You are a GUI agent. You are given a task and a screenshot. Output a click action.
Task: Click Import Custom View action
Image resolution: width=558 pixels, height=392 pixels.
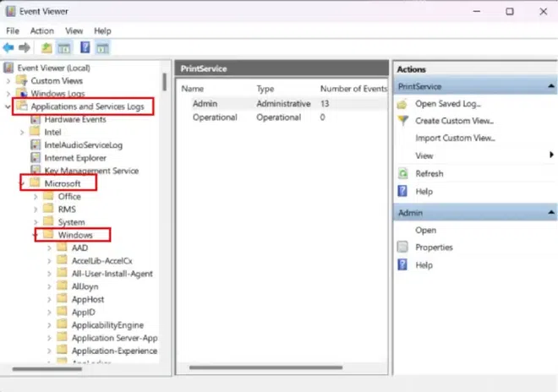coord(455,138)
